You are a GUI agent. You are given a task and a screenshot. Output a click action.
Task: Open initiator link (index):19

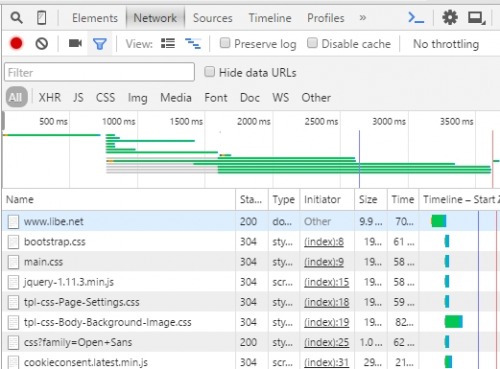[x=326, y=322]
